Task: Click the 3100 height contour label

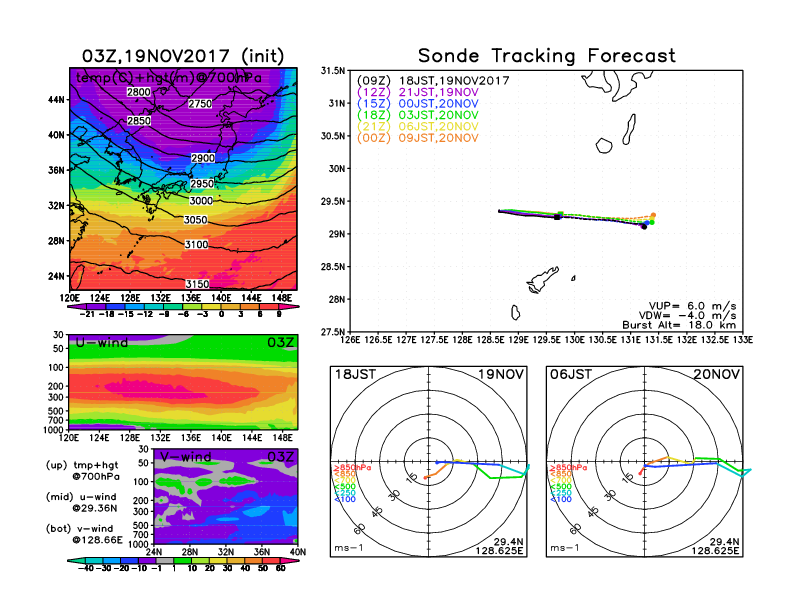Action: (x=196, y=244)
